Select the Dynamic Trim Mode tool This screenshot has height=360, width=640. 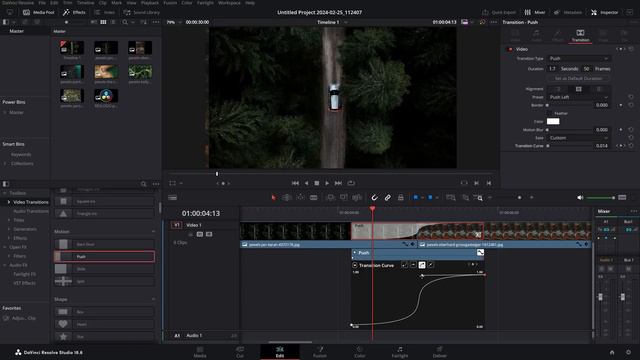coord(300,198)
